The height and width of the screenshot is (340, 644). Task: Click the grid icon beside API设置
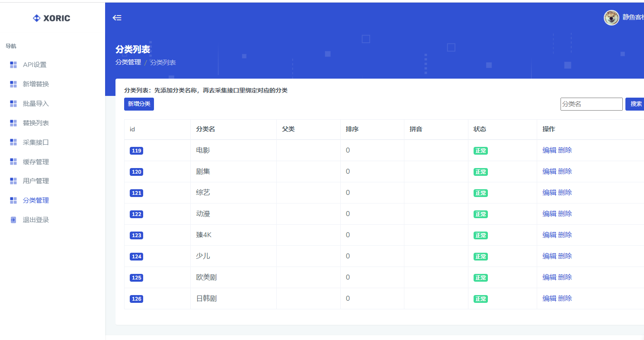[x=13, y=65]
